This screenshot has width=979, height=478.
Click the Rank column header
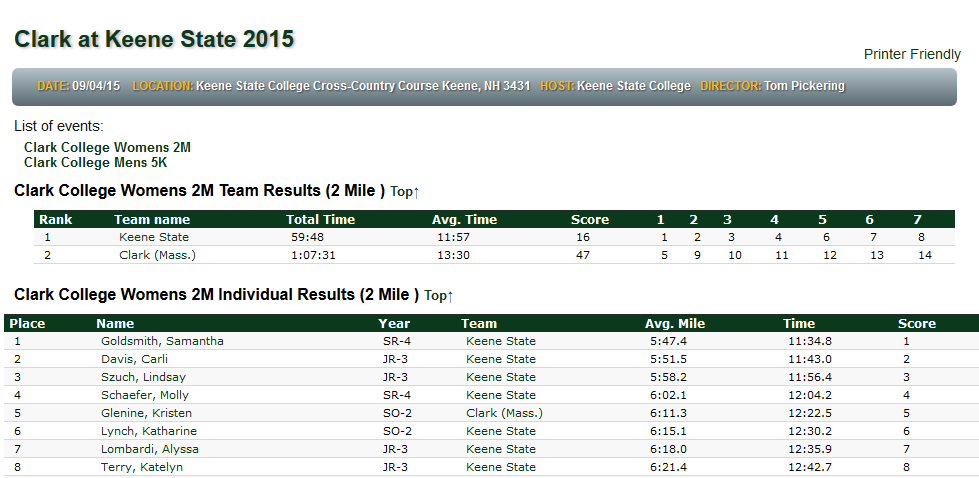(x=56, y=220)
